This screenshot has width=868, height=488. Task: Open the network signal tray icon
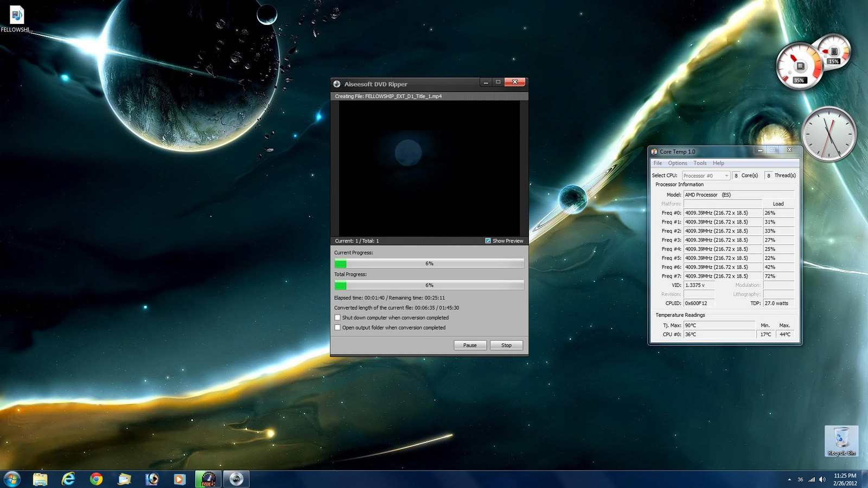812,479
